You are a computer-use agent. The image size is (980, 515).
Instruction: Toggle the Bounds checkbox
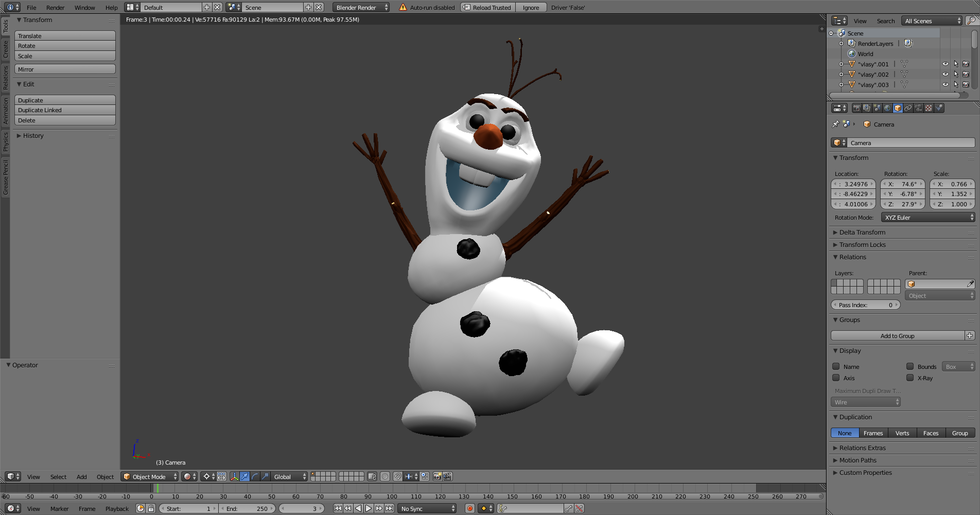pos(910,367)
